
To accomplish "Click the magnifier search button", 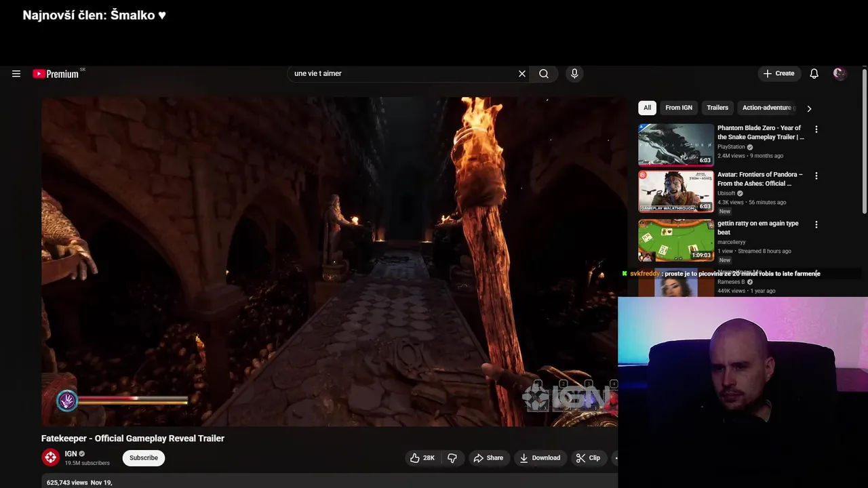I will click(544, 74).
